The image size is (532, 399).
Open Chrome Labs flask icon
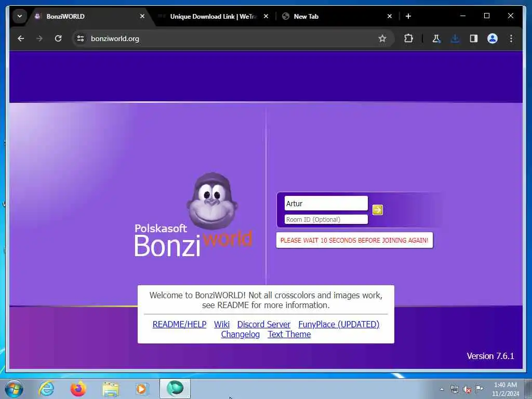pos(436,38)
